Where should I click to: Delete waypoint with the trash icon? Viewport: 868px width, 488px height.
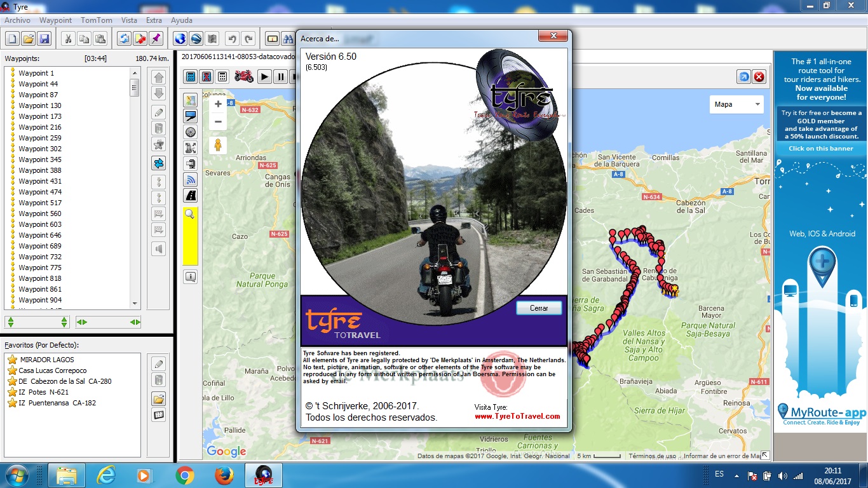pos(159,128)
